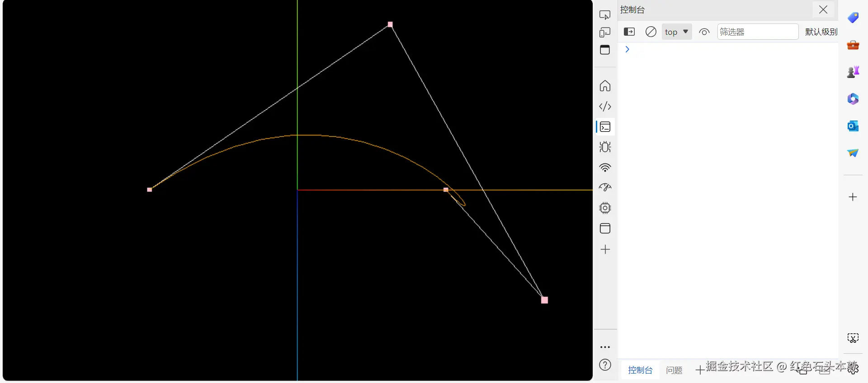Image resolution: width=868 pixels, height=383 pixels.
Task: Switch to the 控制台 drawer tab
Action: click(x=640, y=370)
